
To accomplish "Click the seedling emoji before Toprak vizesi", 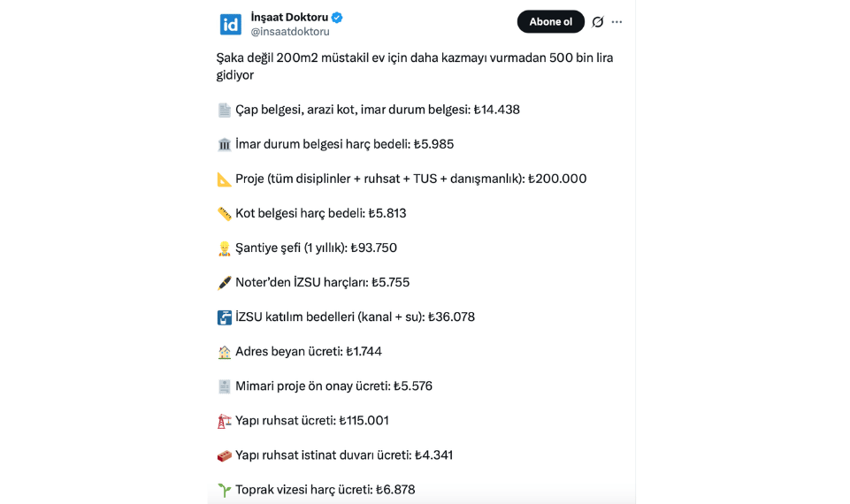I will point(225,490).
